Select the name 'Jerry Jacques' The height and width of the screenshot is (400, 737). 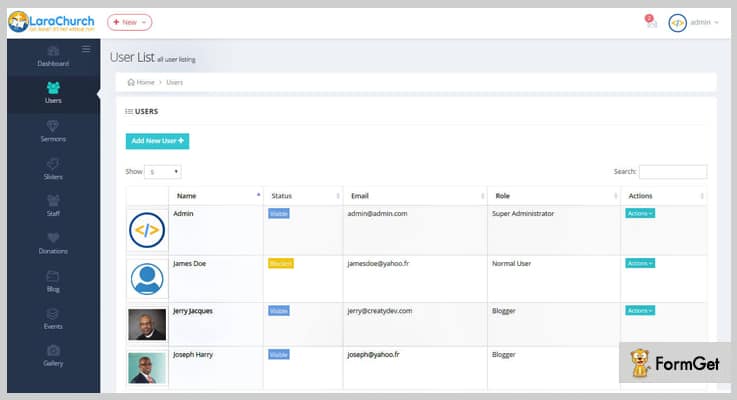193,311
